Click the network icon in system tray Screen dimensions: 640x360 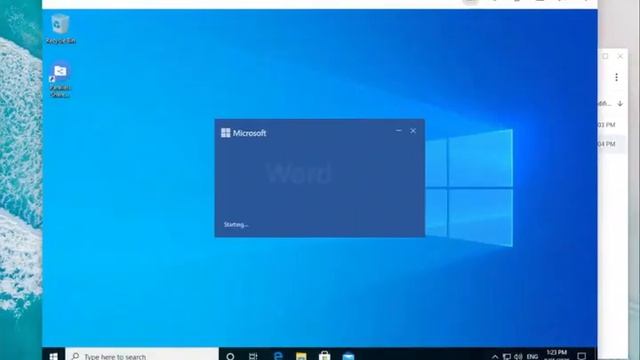tap(507, 357)
